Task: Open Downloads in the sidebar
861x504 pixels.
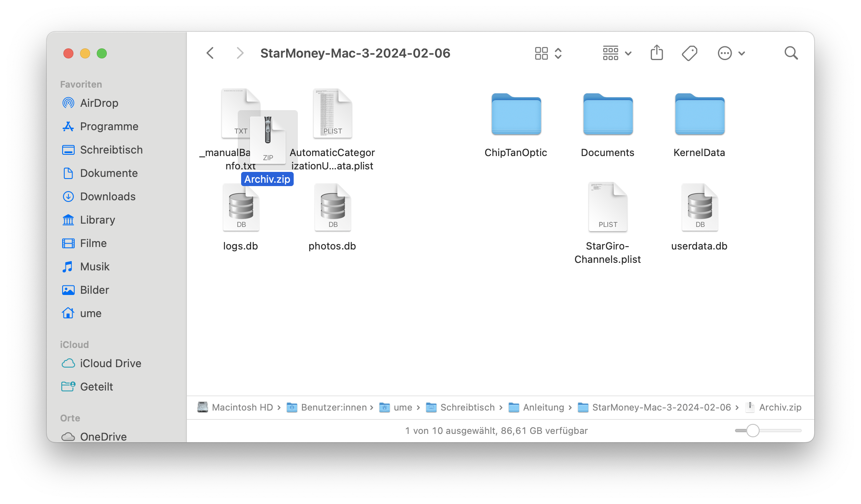Action: pyautogui.click(x=108, y=197)
